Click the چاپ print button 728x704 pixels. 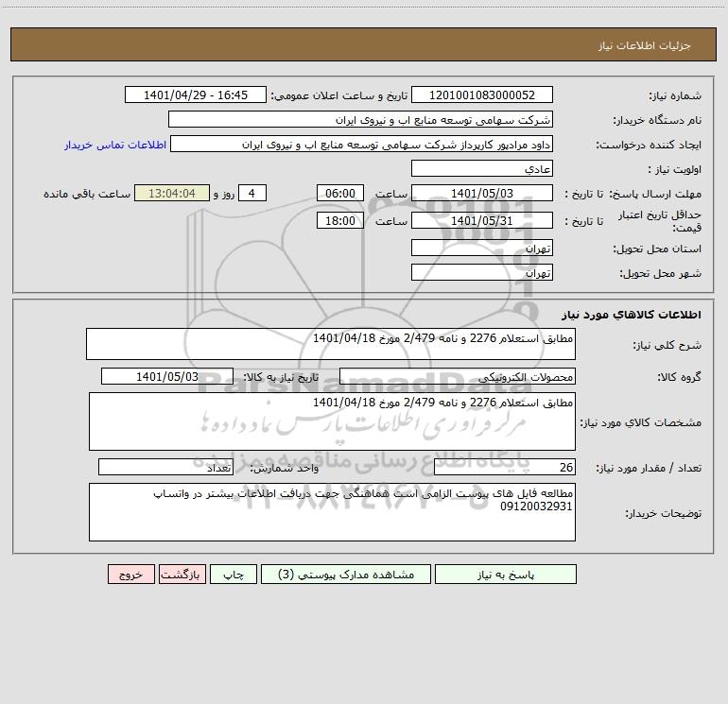pyautogui.click(x=234, y=574)
